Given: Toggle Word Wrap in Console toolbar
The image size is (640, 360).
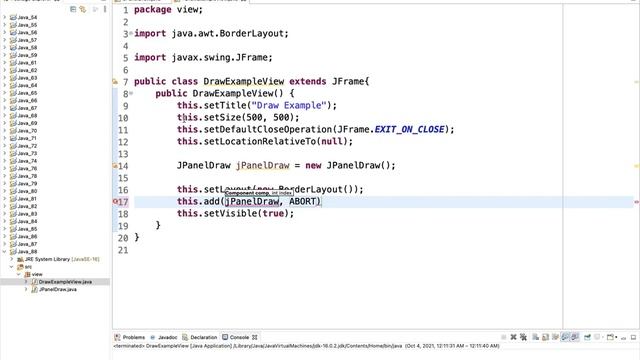Looking at the screenshot, I should click(x=555, y=337).
